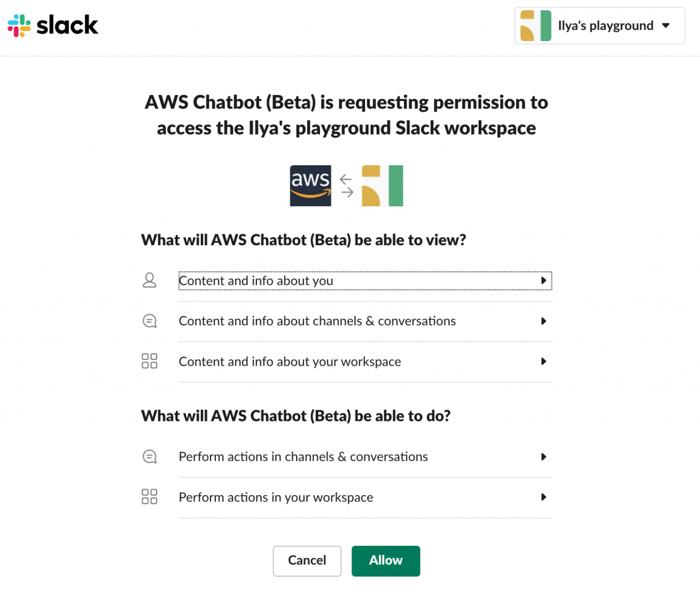Click the grid icon beside workspace view permissions
Viewport: 700px width, 595px height.
point(150,361)
